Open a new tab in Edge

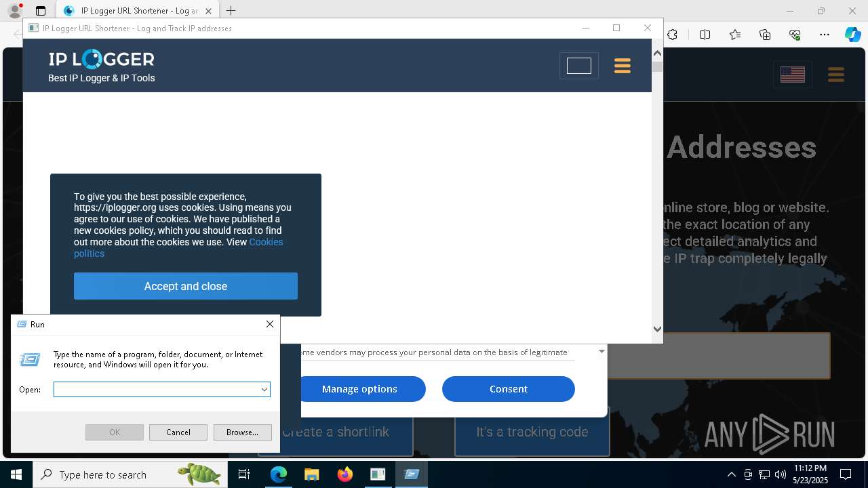[231, 11]
